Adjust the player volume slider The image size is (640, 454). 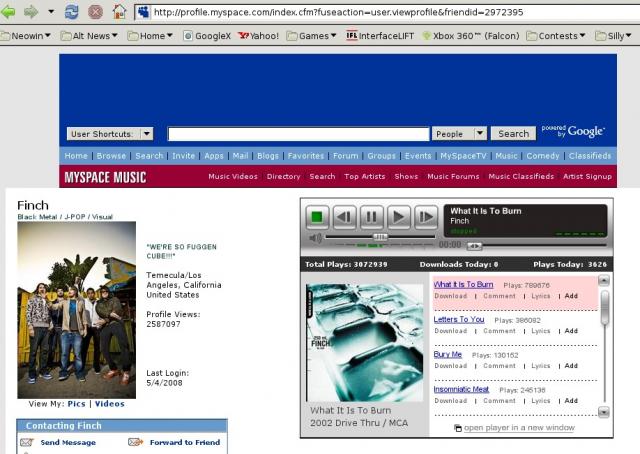point(380,237)
